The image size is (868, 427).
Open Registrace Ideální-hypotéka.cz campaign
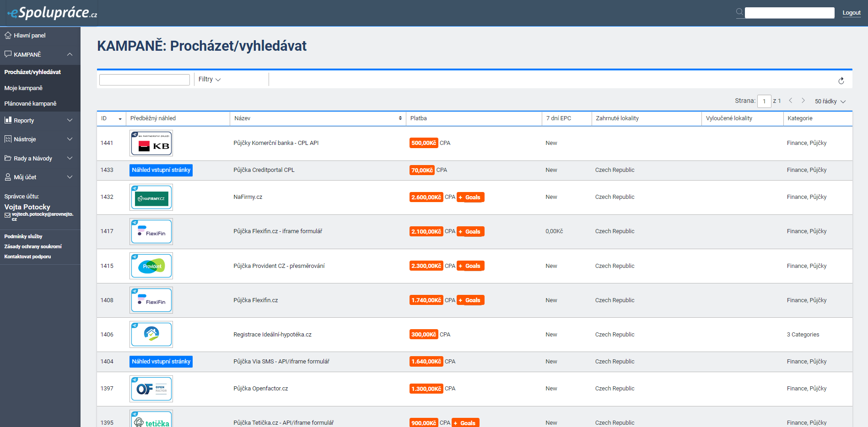click(x=272, y=335)
